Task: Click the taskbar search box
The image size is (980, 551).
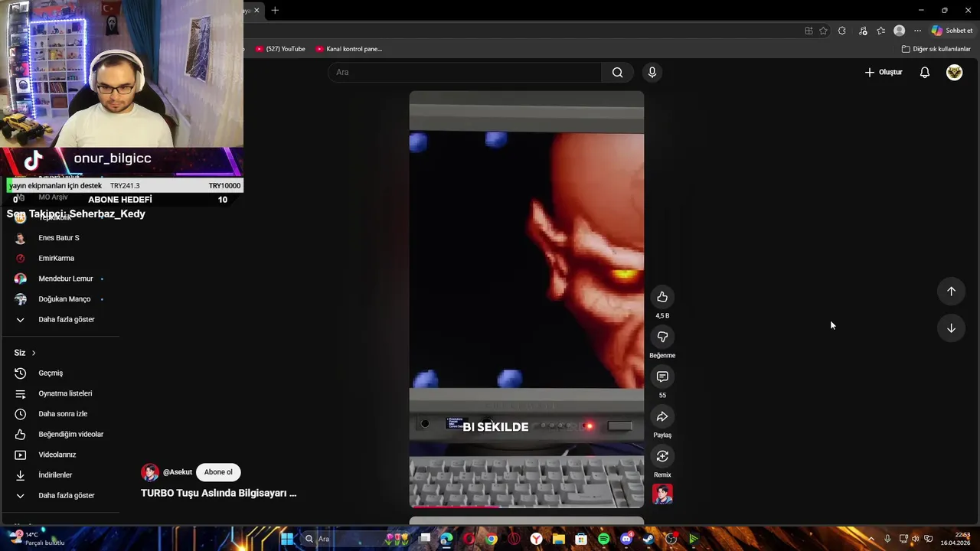Action: coord(356,539)
